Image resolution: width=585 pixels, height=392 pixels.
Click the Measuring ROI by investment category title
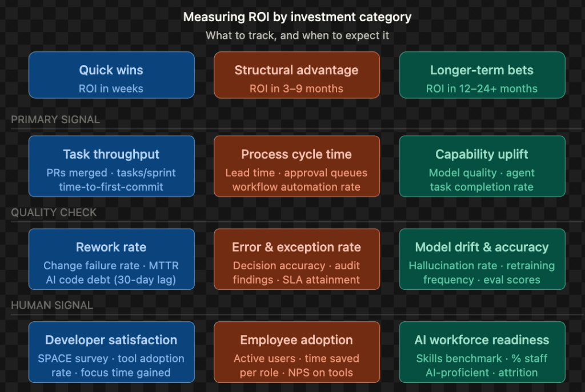(297, 17)
